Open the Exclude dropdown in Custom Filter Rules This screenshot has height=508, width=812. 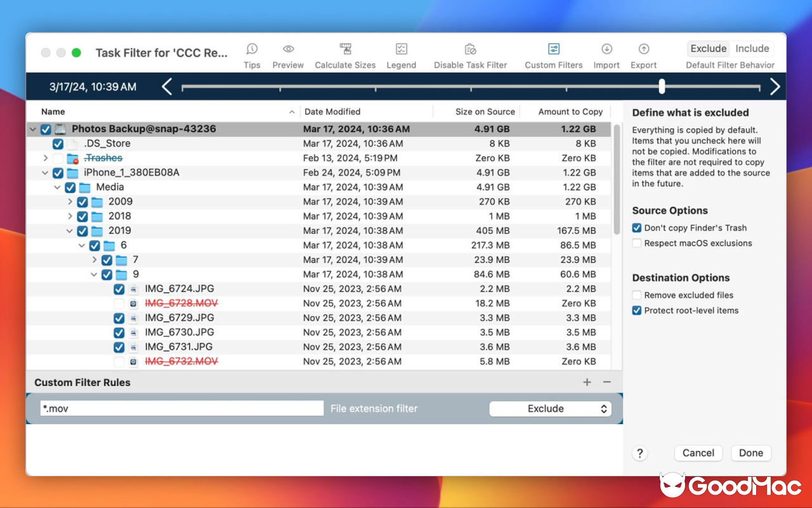(549, 408)
